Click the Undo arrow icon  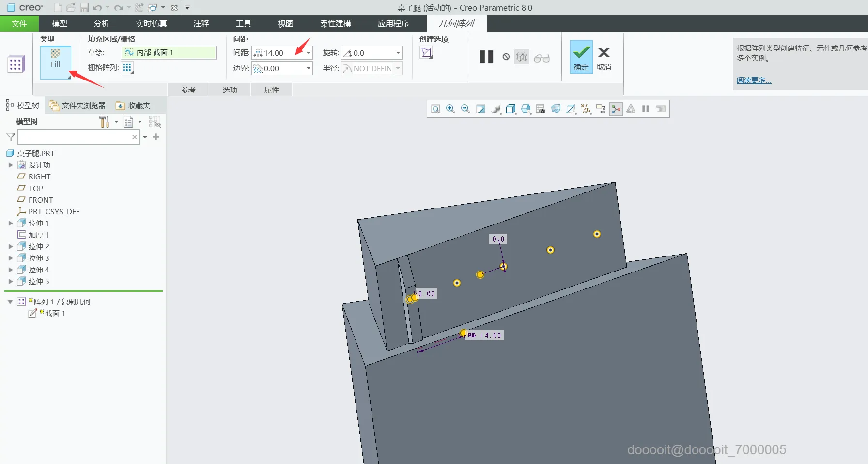pos(97,8)
